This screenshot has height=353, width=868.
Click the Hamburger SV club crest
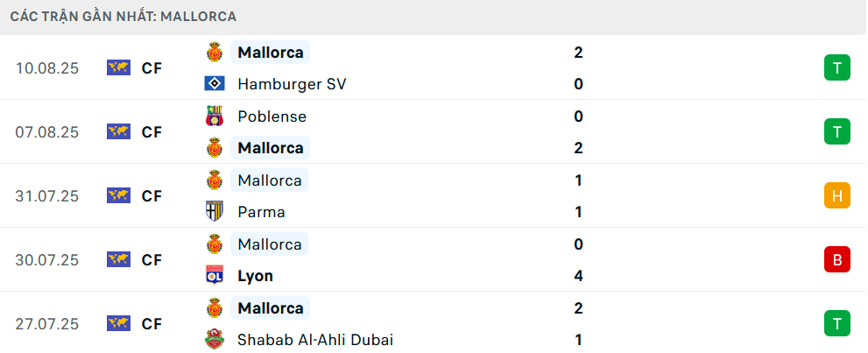pos(214,84)
